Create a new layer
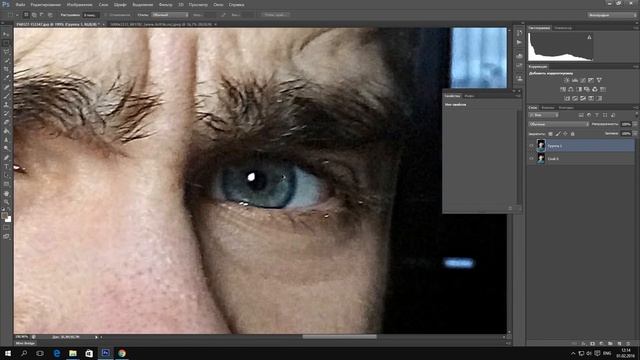The width and height of the screenshot is (640, 360). (620, 344)
